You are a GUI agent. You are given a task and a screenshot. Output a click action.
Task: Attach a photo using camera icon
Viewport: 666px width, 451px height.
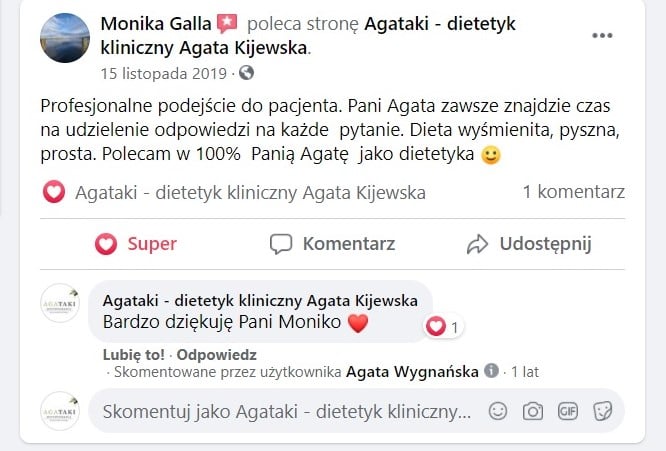tap(533, 411)
